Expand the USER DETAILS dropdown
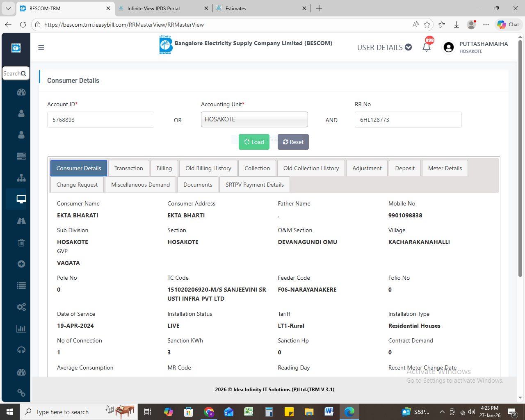The image size is (525, 420). [384, 48]
